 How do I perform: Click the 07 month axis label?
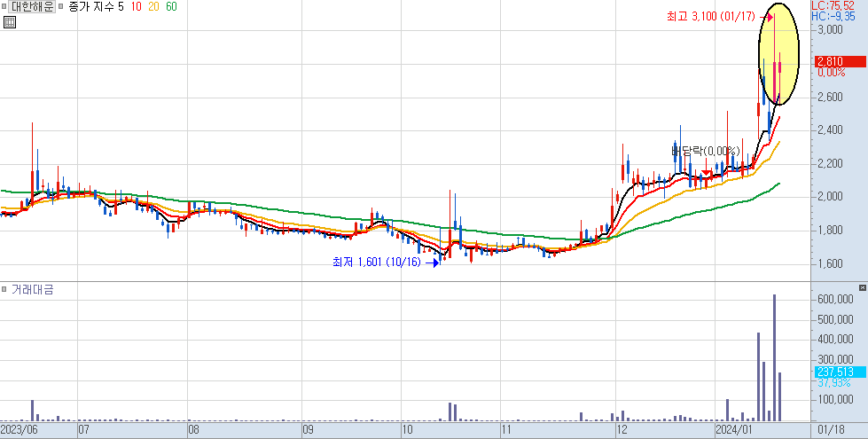83,429
